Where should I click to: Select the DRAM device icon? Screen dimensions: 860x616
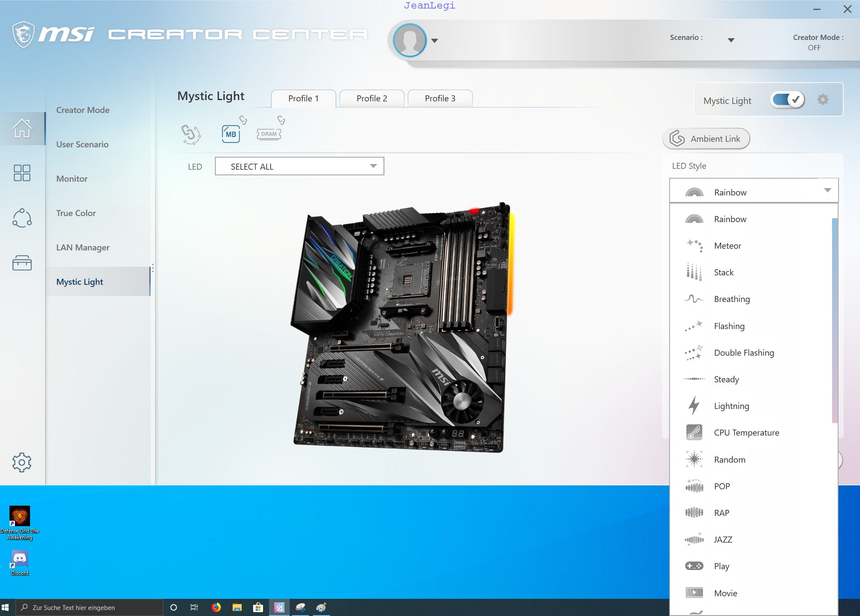(269, 134)
